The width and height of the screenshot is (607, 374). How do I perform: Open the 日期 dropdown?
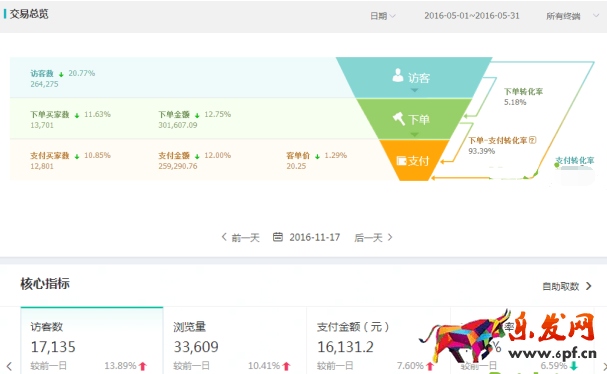click(x=382, y=16)
